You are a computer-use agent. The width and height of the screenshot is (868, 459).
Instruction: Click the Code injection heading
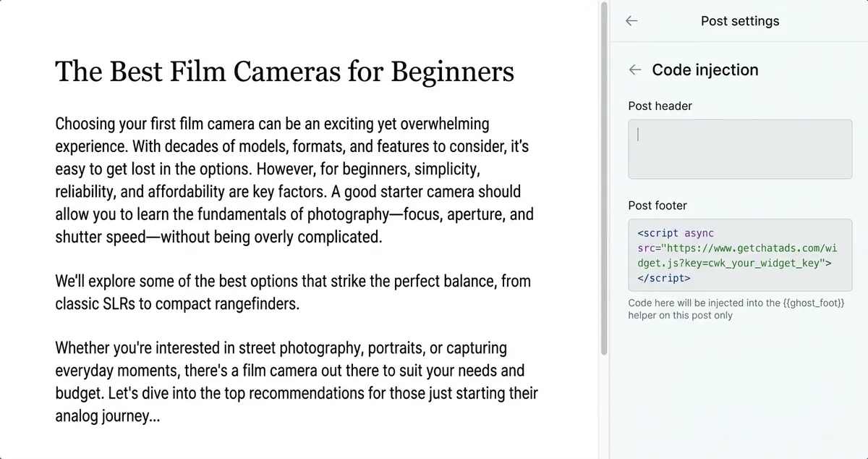[x=705, y=70]
